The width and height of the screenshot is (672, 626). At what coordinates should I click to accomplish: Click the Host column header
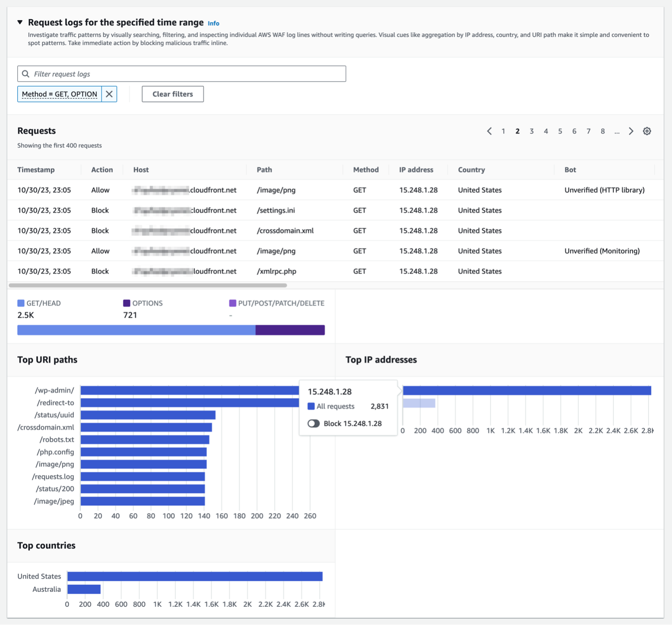click(x=141, y=170)
